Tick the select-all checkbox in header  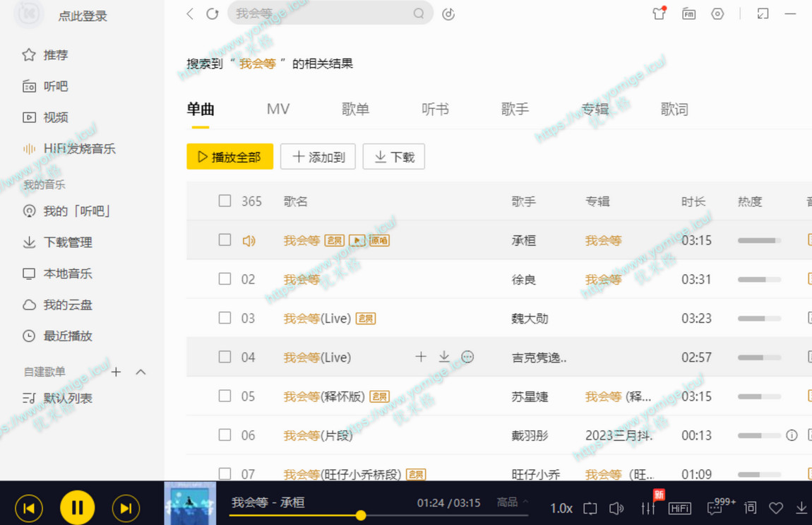pyautogui.click(x=225, y=201)
